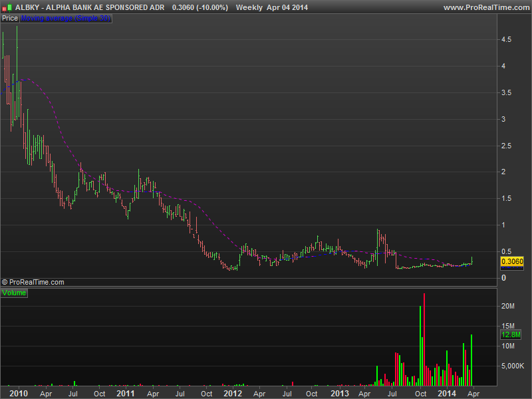Image resolution: width=532 pixels, height=399 pixels.
Task: Open the www.ProRealTime.com link in the header
Action: pyautogui.click(x=485, y=7)
